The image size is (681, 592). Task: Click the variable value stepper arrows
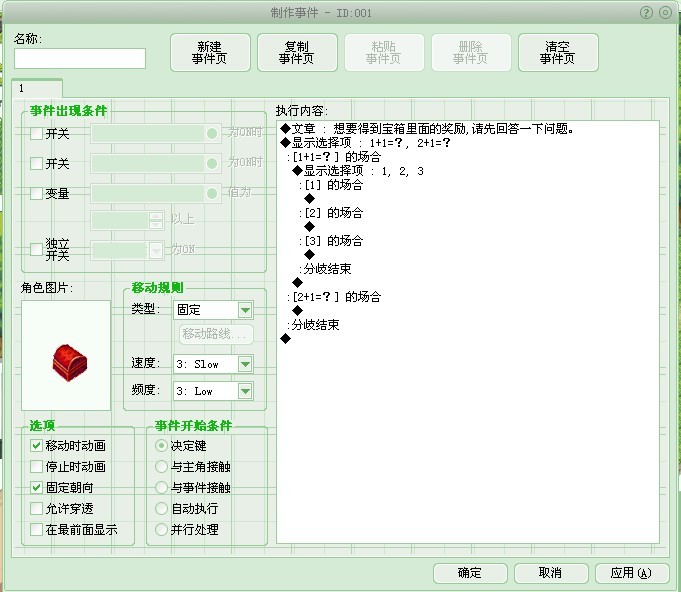156,220
